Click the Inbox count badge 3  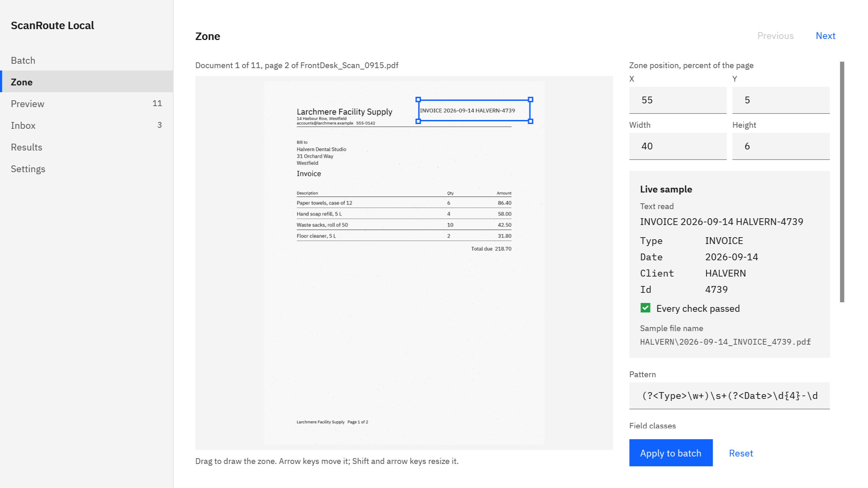click(x=159, y=125)
